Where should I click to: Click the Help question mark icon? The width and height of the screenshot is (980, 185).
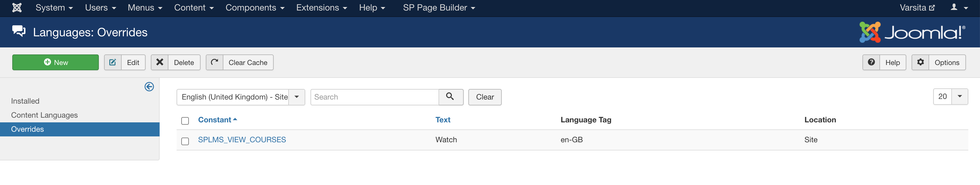tap(871, 62)
